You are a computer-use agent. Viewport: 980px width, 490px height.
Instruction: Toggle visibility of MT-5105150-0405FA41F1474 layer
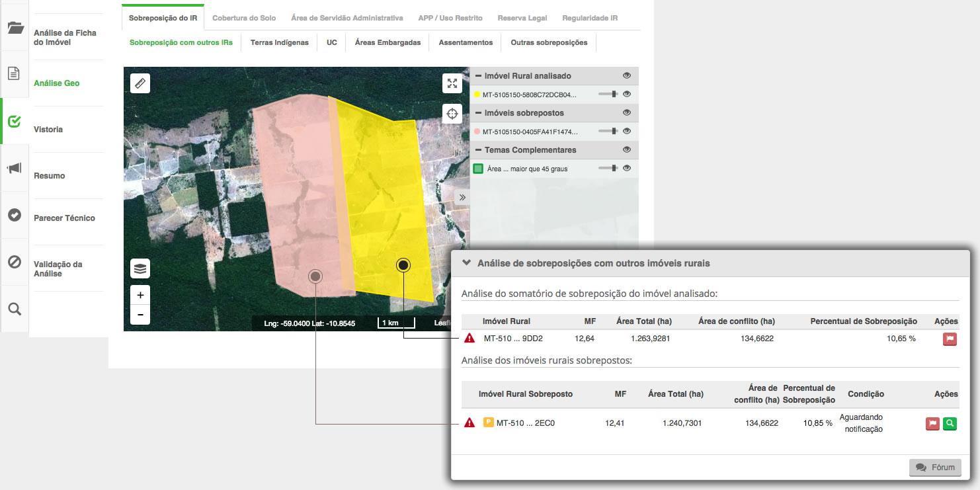pyautogui.click(x=626, y=132)
